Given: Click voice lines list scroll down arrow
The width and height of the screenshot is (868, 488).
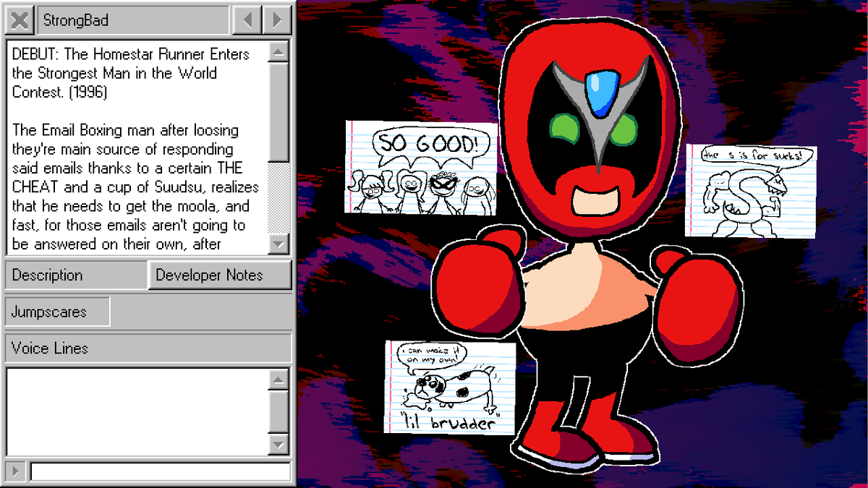Looking at the screenshot, I should click(278, 444).
